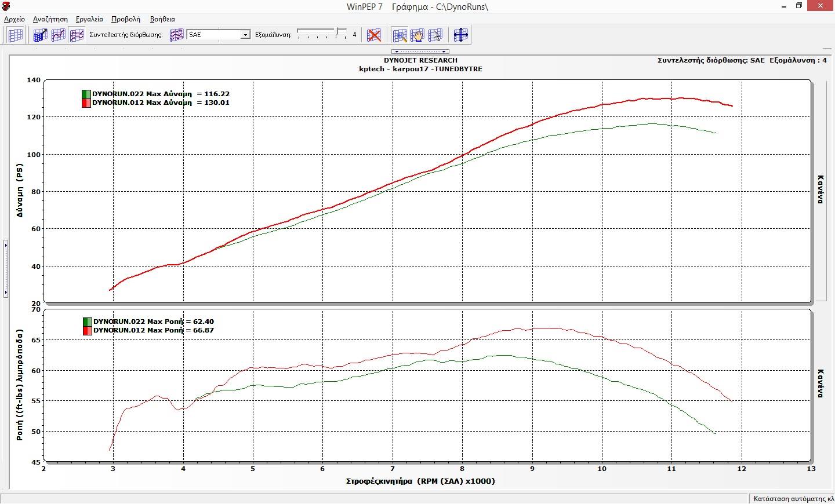The width and height of the screenshot is (835, 504).
Task: Click the Συντελεστής διόρθωσης: SAE header text
Action: coord(711,60)
